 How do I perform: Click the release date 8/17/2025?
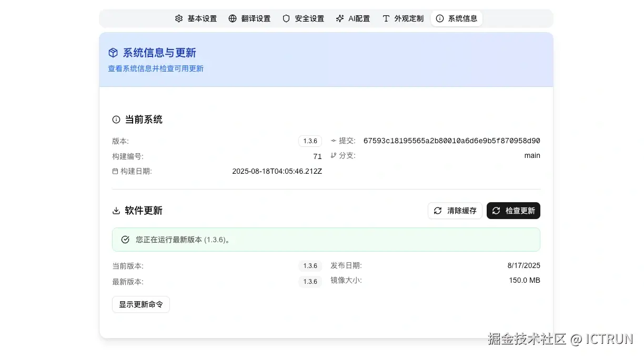(x=524, y=265)
